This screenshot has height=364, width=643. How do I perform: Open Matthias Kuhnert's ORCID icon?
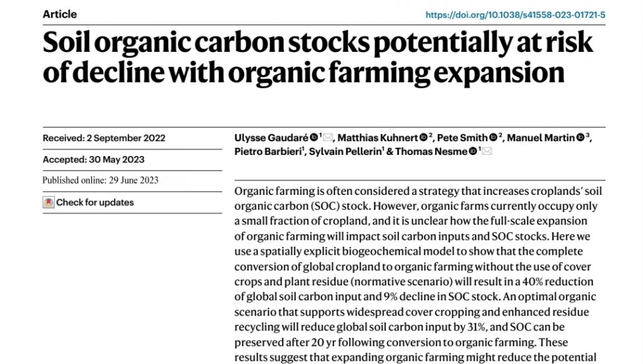(x=424, y=137)
